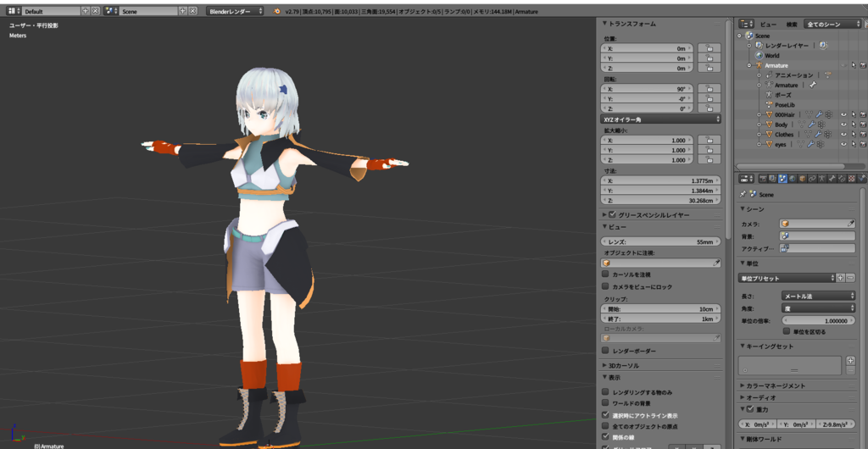Image resolution: width=868 pixels, height=449 pixels.
Task: Open the Properties editor type selector icon
Action: click(x=748, y=178)
